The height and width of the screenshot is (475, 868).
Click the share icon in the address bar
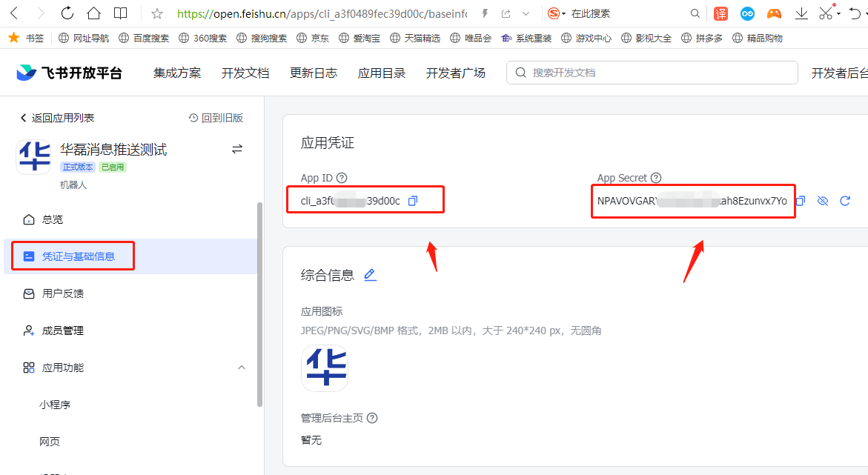click(506, 14)
